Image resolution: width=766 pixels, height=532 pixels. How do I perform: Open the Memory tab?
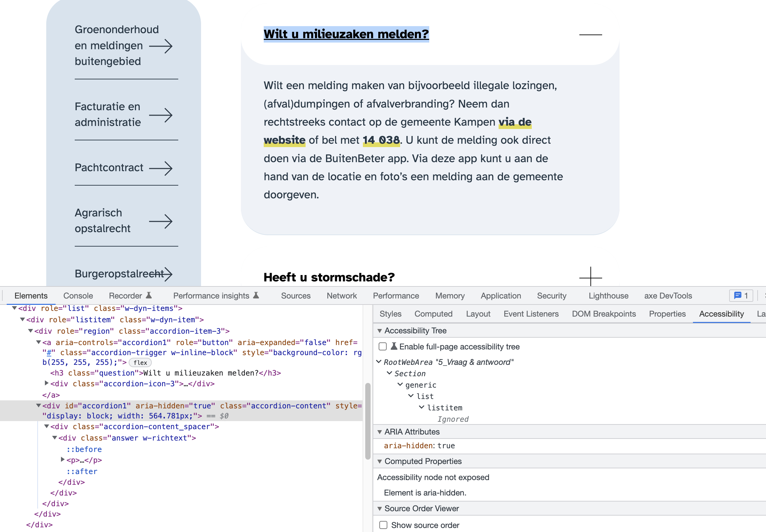450,296
